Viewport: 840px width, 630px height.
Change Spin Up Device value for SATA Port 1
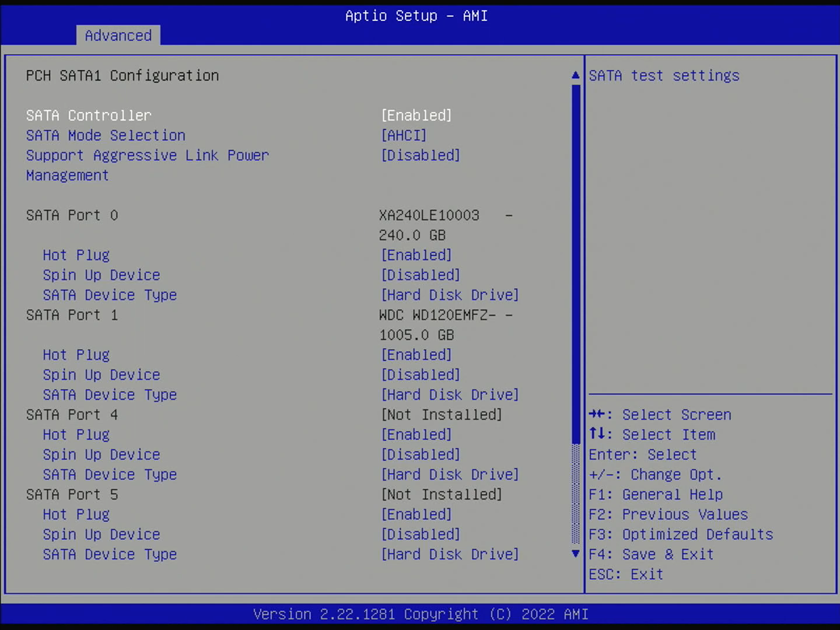point(420,374)
